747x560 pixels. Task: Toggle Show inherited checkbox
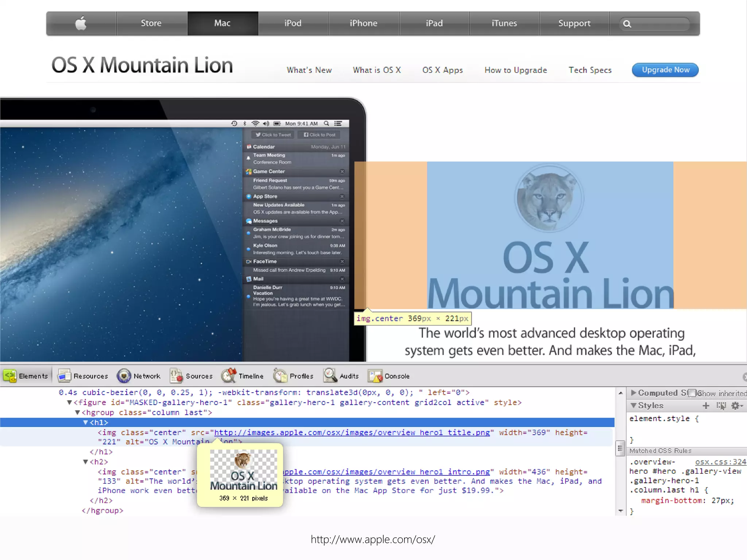pyautogui.click(x=692, y=393)
